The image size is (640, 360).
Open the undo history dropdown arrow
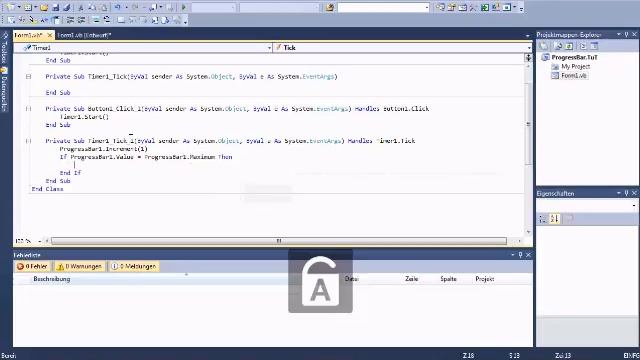[x=126, y=7]
